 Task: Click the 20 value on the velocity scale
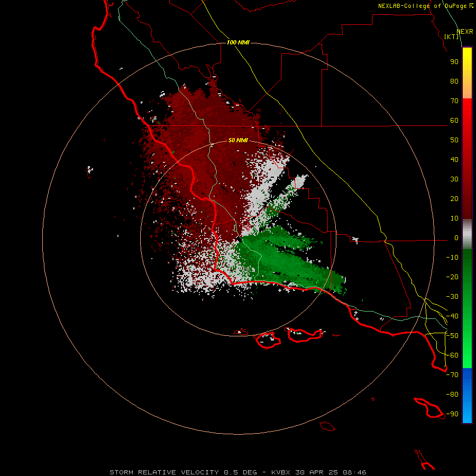[x=454, y=199]
